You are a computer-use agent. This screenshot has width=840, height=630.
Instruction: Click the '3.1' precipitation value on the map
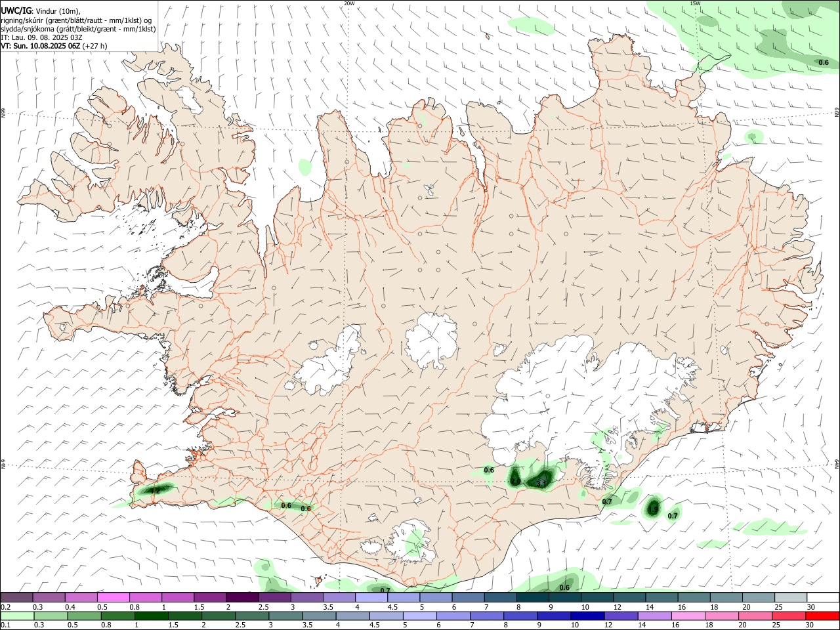click(541, 484)
